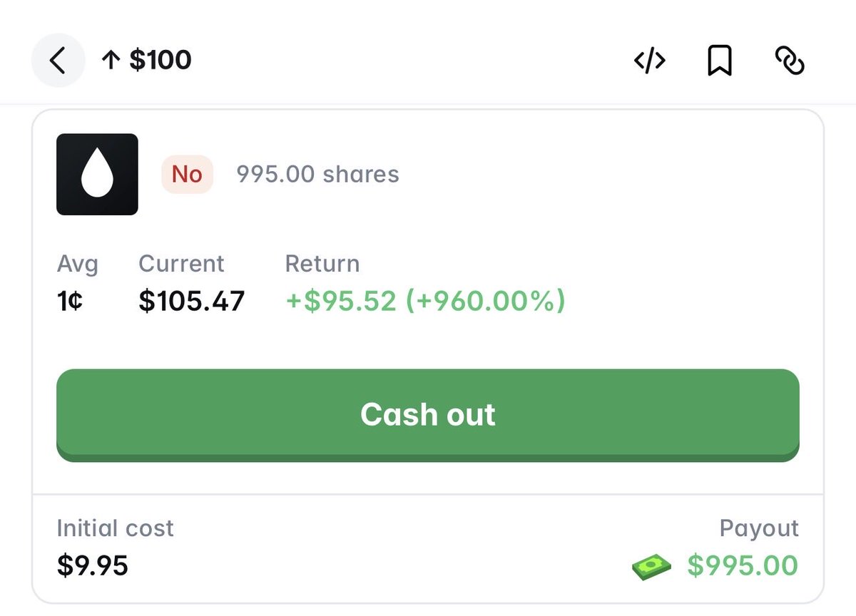The image size is (856, 616).
Task: Click the Current label
Action: (181, 264)
